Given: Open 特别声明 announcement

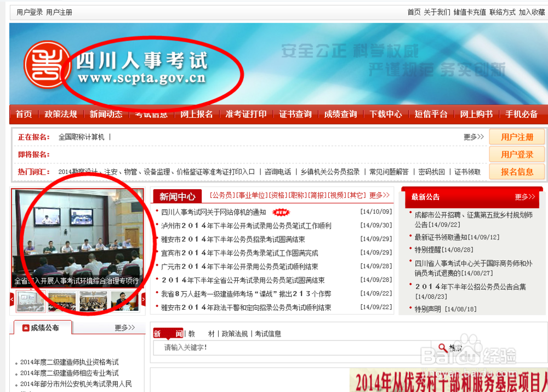Looking at the screenshot, I should (x=446, y=309).
